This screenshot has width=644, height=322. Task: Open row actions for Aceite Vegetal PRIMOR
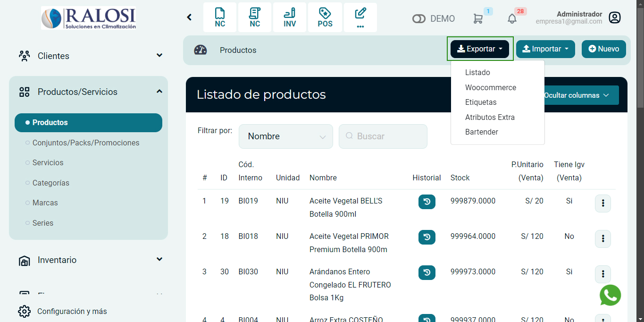[x=602, y=239]
